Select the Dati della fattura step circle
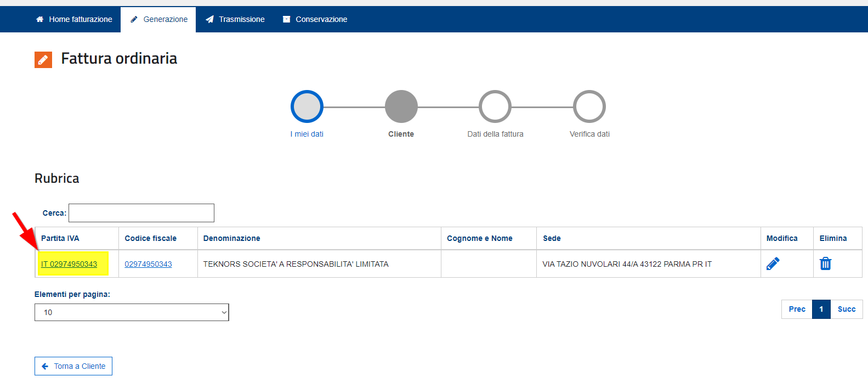The height and width of the screenshot is (382, 868). point(495,106)
